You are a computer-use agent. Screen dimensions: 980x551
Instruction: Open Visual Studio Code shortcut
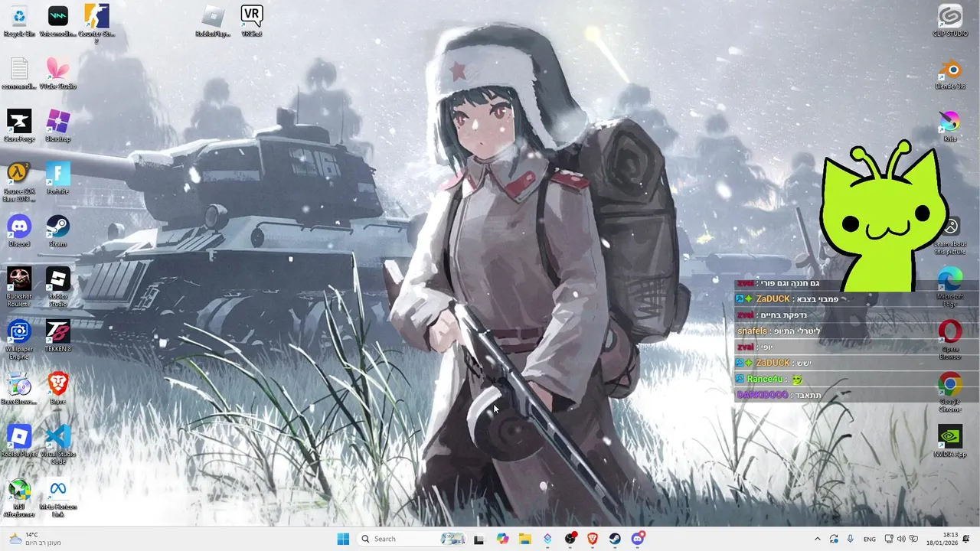coord(58,445)
